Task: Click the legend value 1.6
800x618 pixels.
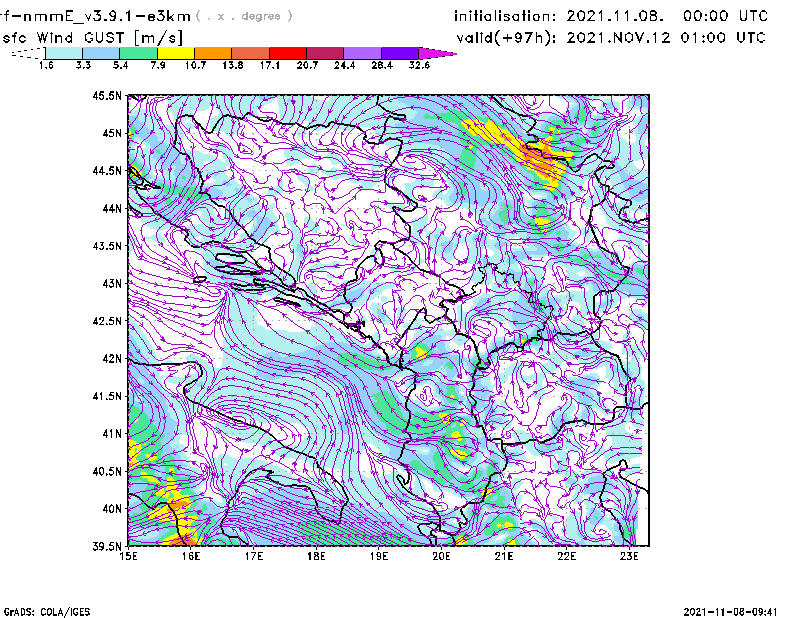Action: click(46, 65)
